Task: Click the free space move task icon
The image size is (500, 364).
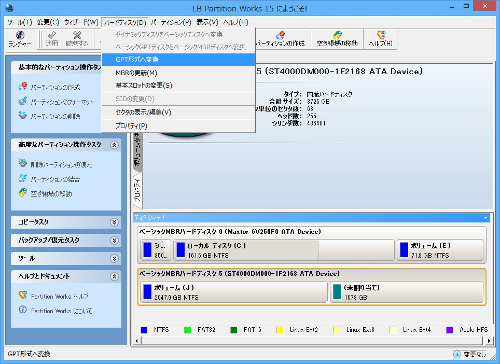Action: [23, 192]
